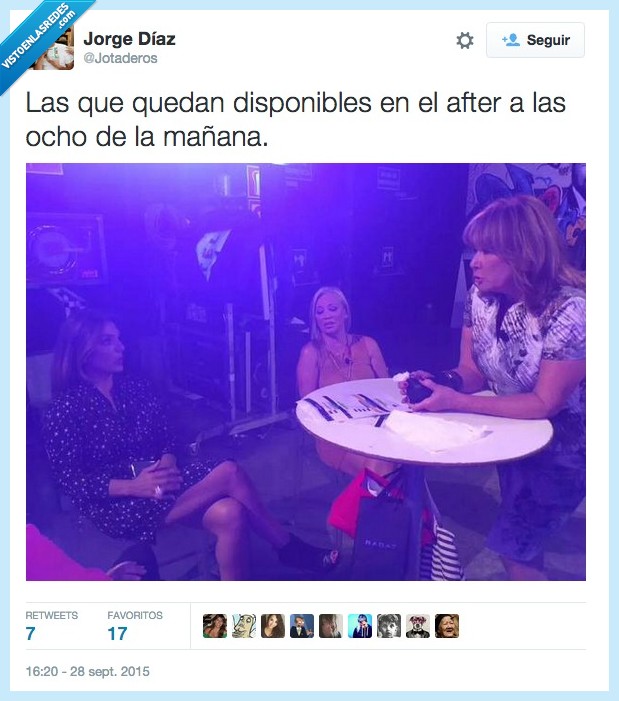Screen dimensions: 619x701
Task: View the 17 favoritos count
Action: (x=117, y=633)
